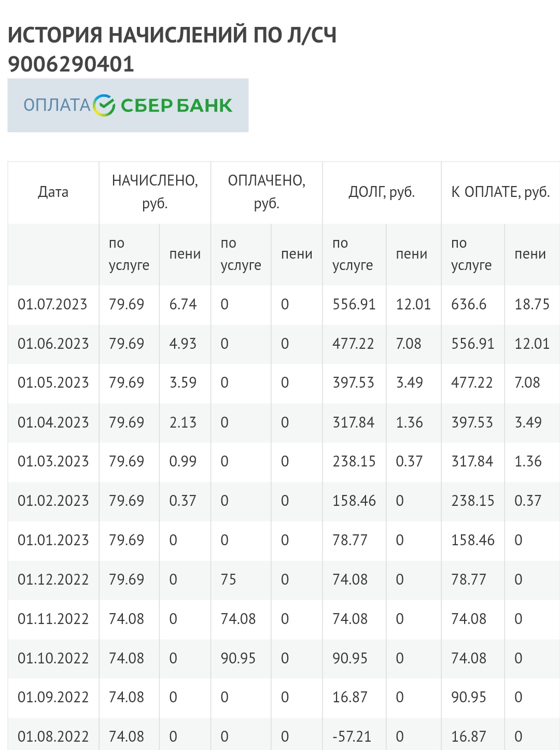Click the ОПЛАТА text in payment banner

[57, 105]
